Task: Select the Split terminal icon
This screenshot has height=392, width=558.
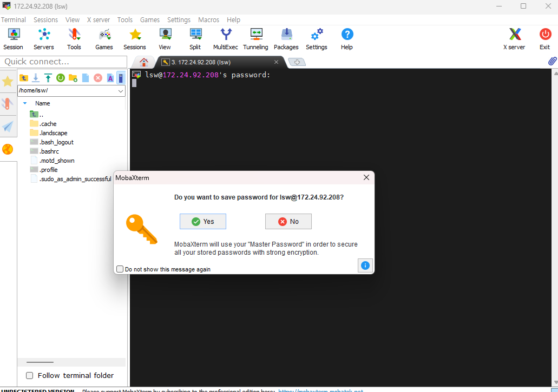Action: (x=195, y=39)
